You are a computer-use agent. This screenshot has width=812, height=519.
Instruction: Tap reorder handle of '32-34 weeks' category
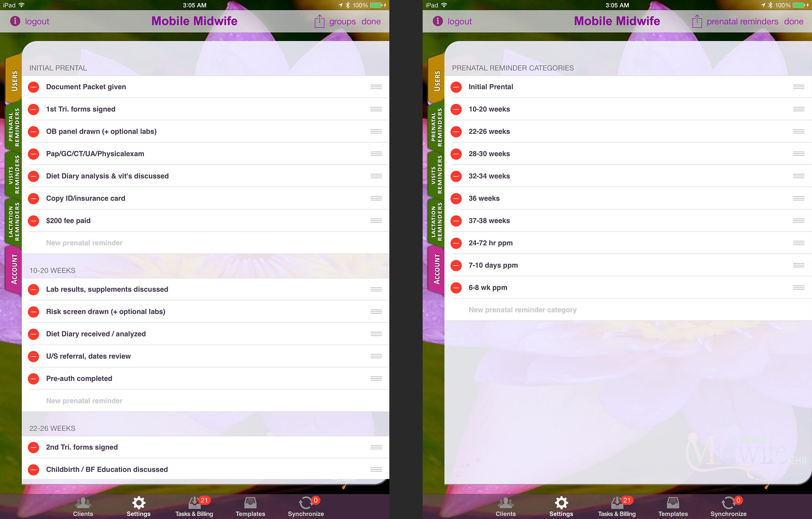tap(799, 176)
